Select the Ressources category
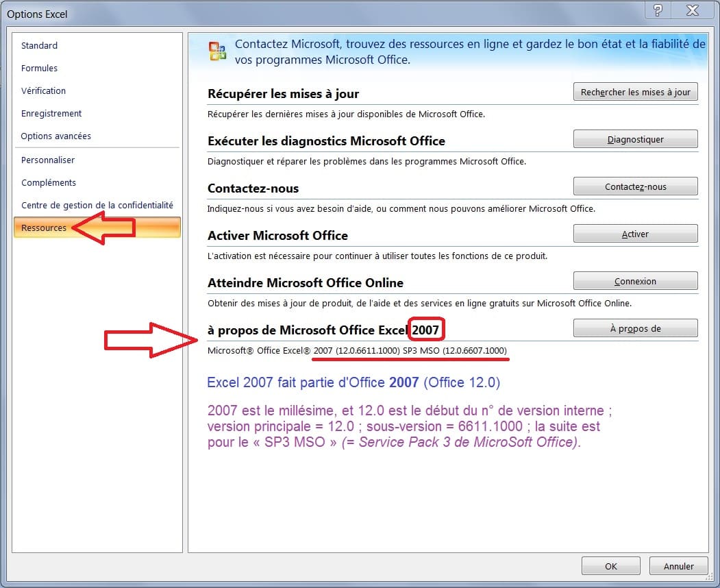Viewport: 720px width, 588px height. (x=97, y=228)
